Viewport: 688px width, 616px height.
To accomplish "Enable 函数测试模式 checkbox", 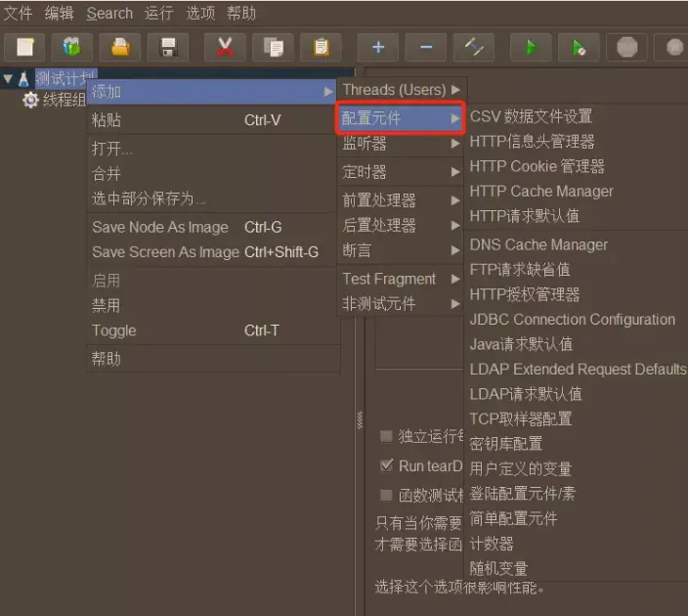I will click(386, 496).
